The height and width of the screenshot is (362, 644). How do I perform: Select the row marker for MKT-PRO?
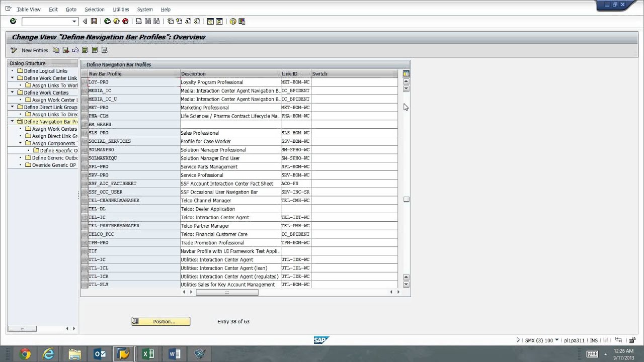point(84,108)
